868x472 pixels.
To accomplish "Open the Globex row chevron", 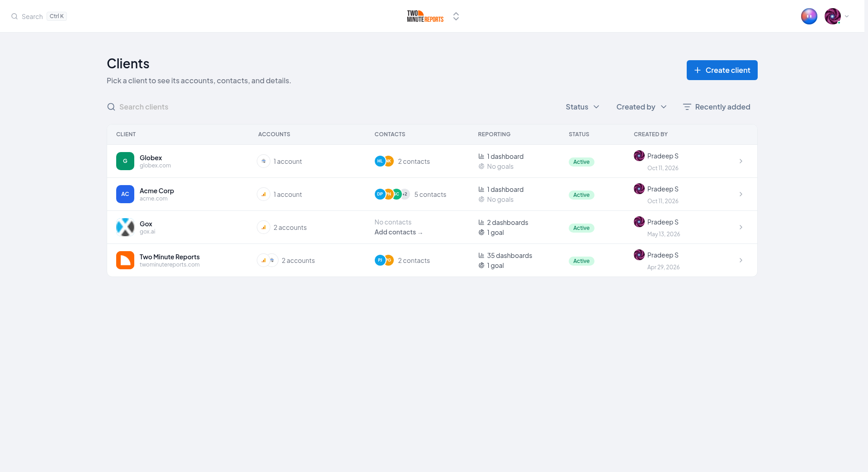I will click(x=741, y=161).
